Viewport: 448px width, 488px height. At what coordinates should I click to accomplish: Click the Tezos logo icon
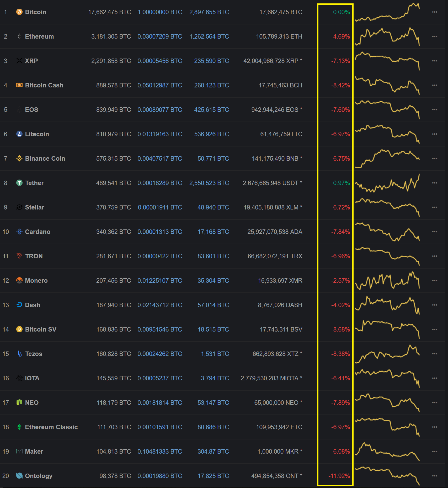(19, 354)
